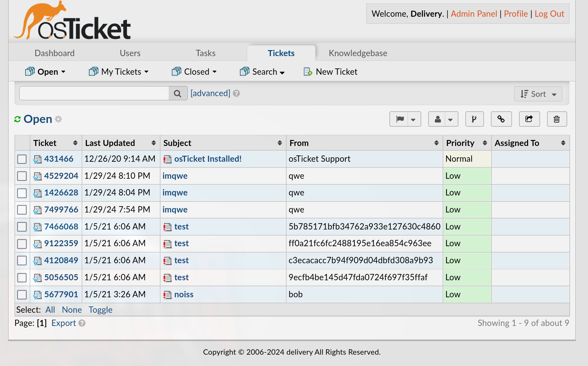Focus the ticket search input field
This screenshot has height=366, width=588.
pyautogui.click(x=94, y=93)
